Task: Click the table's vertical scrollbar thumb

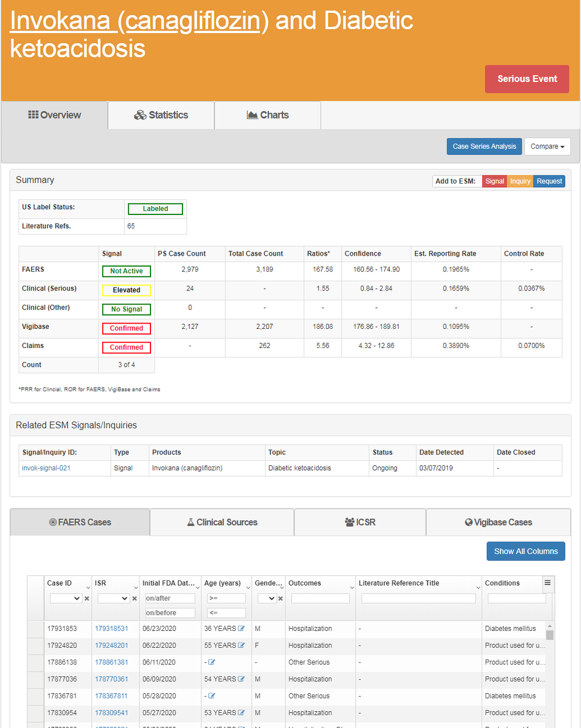Action: pos(550,634)
